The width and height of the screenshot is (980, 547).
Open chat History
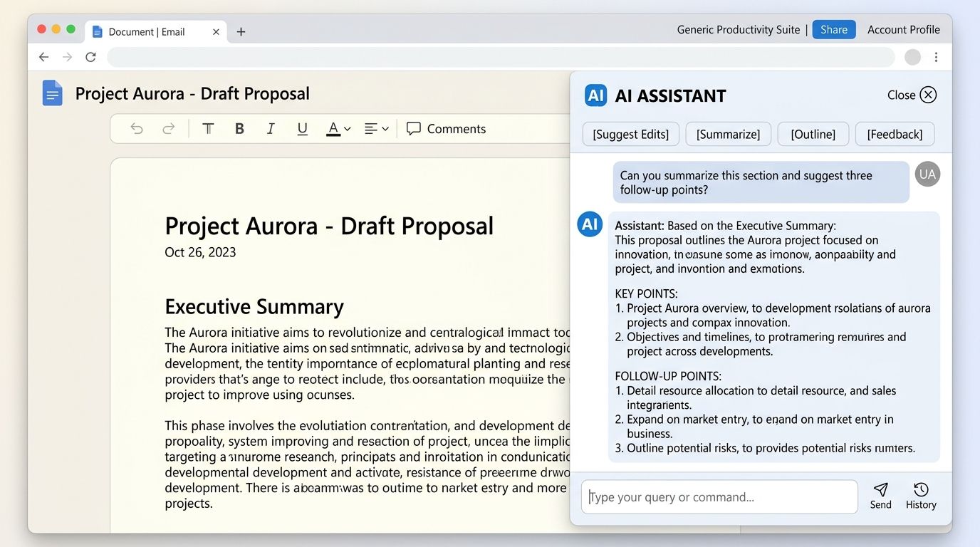pos(921,496)
